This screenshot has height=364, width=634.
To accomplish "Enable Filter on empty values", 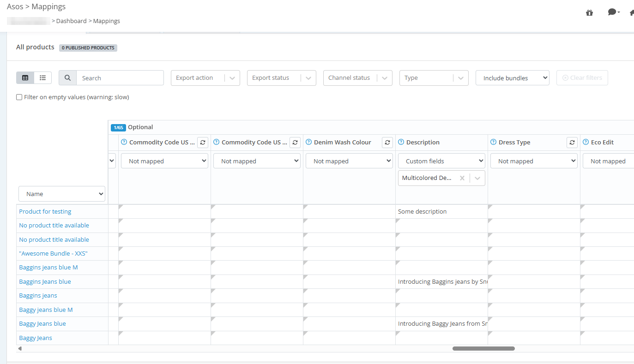I will pos(19,97).
